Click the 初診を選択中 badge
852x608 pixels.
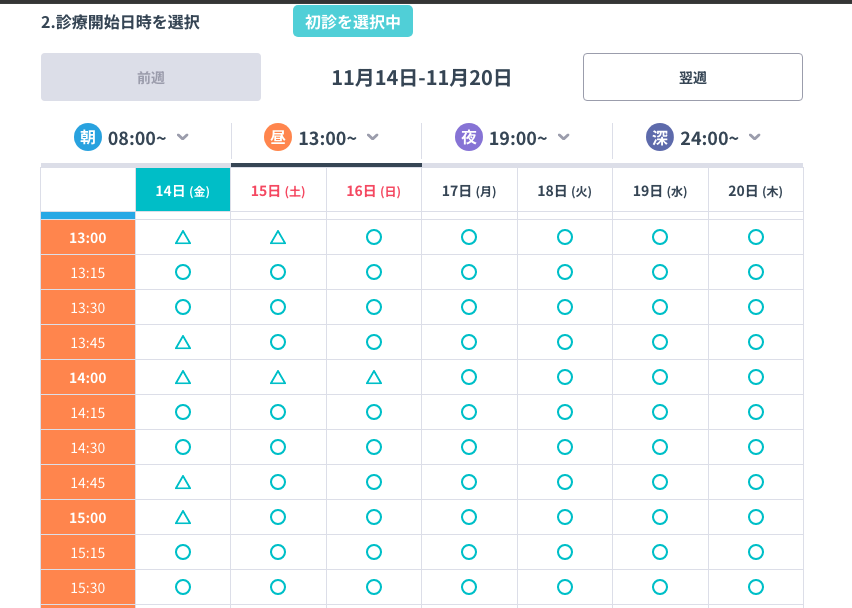click(x=352, y=21)
